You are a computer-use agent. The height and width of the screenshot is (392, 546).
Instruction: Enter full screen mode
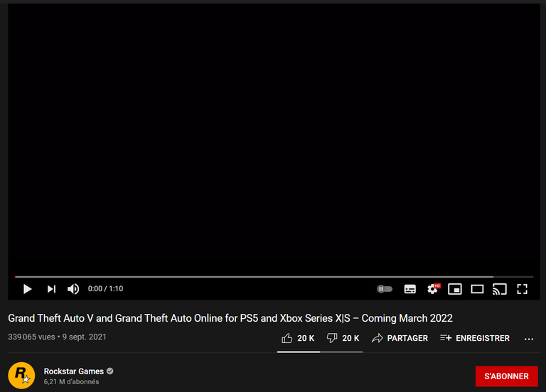tap(522, 289)
